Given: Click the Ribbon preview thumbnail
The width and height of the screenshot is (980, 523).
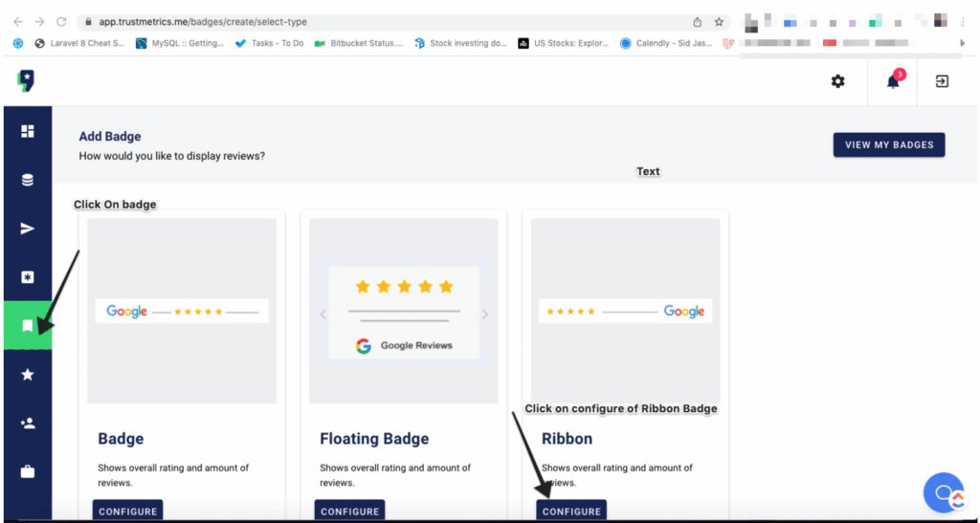Looking at the screenshot, I should coord(626,311).
